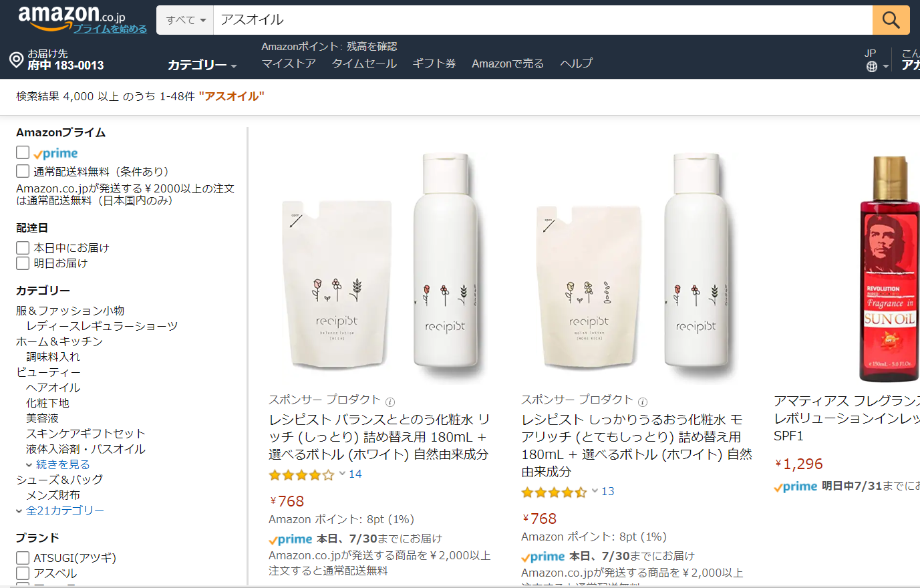
Task: Click the star rating of second Recipist product
Action: tap(553, 492)
